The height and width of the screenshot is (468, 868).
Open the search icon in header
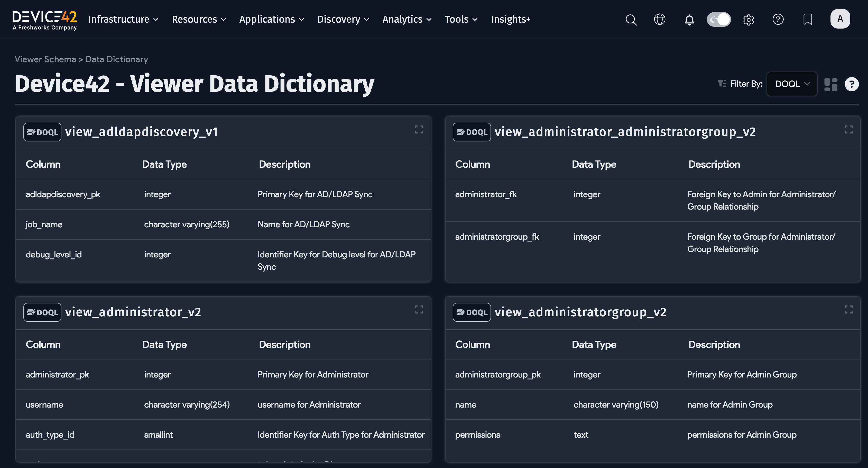[x=631, y=20]
